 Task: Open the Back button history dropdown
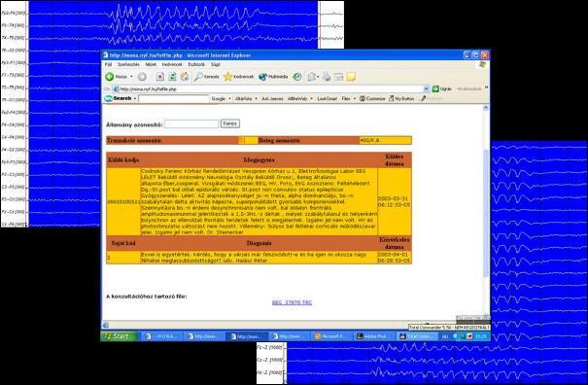pos(131,77)
